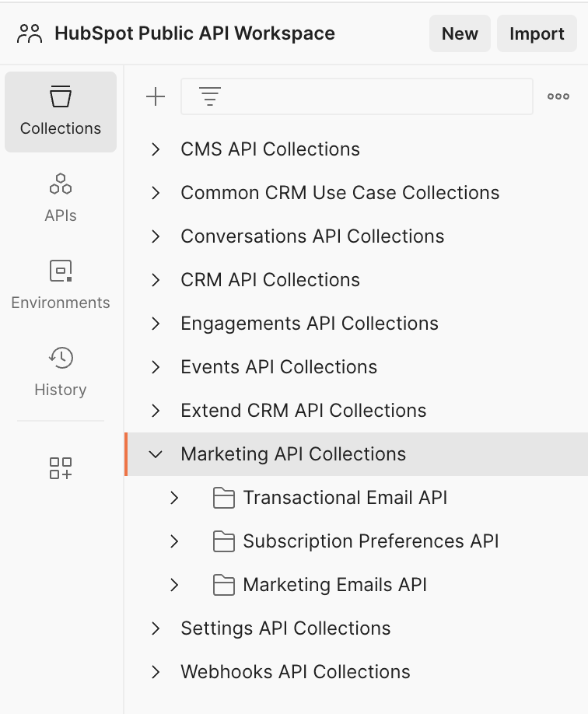Click the filter lines icon in the search box
Image resolution: width=588 pixels, height=714 pixels.
210,96
